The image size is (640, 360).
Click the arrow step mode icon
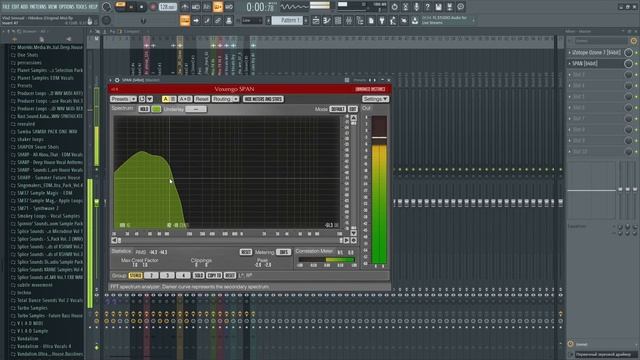196,20
